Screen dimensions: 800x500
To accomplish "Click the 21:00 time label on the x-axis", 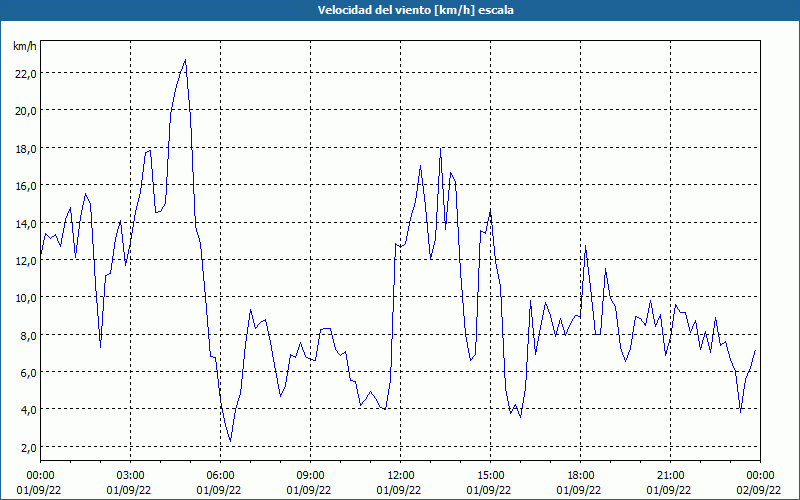I will [670, 476].
